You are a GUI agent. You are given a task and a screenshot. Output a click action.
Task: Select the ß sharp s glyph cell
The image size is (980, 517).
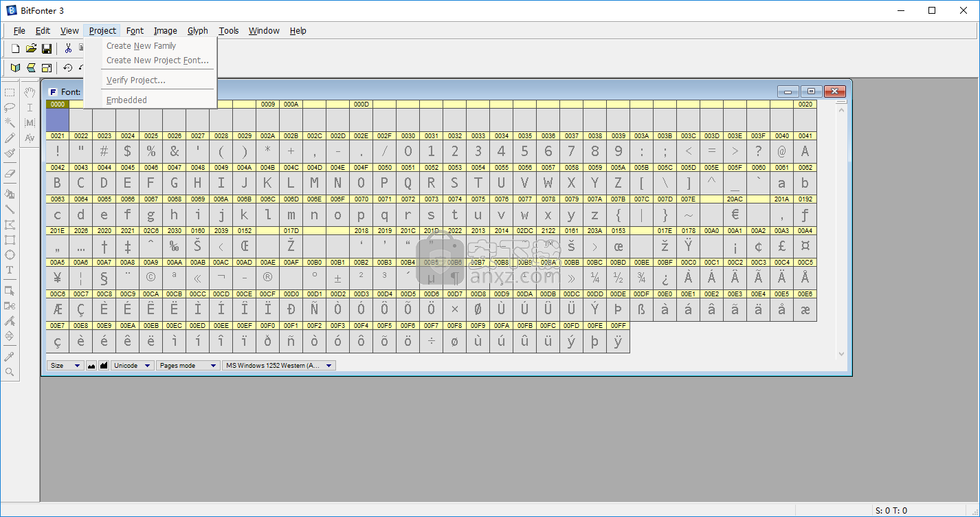[x=641, y=309]
